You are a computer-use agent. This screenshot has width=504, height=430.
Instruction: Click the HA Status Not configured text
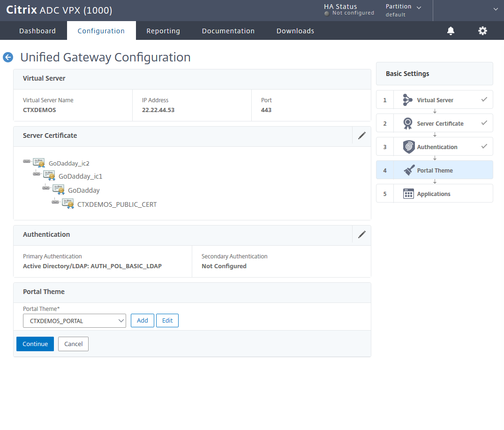(353, 13)
